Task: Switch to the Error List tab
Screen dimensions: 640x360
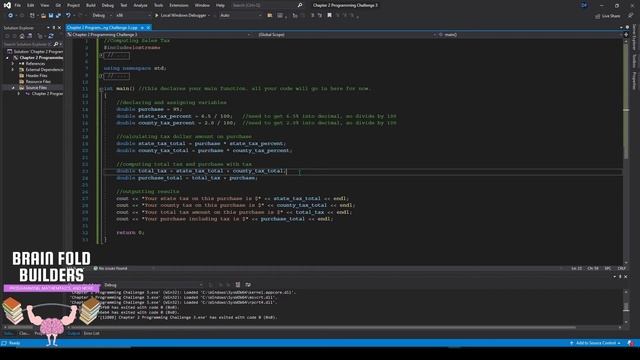Action: [91, 333]
